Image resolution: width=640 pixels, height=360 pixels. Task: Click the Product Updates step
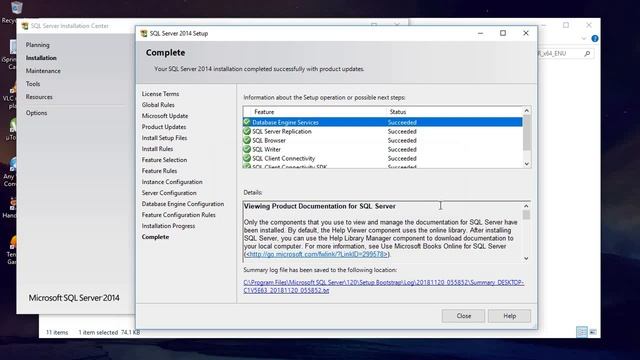coord(164,127)
